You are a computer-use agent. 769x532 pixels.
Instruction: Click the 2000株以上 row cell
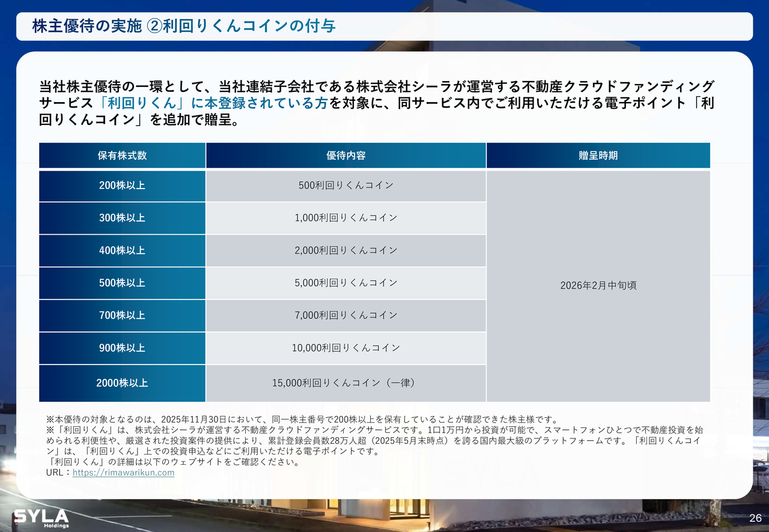(122, 382)
